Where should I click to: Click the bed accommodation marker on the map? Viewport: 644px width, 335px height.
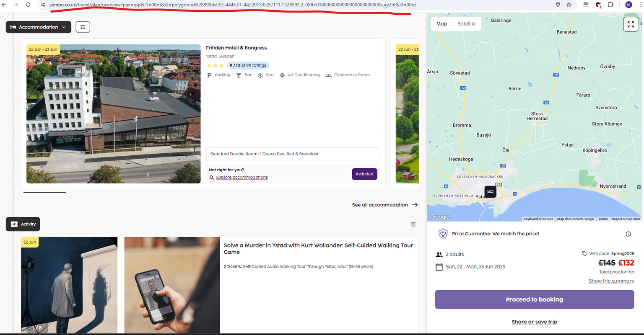click(x=490, y=191)
